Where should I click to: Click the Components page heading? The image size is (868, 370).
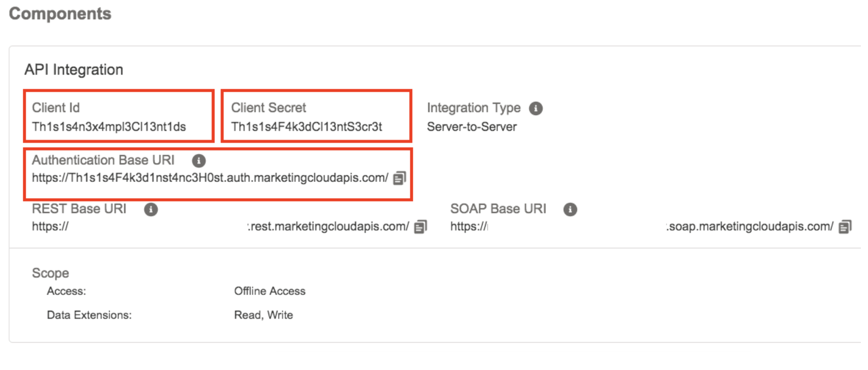click(x=60, y=14)
